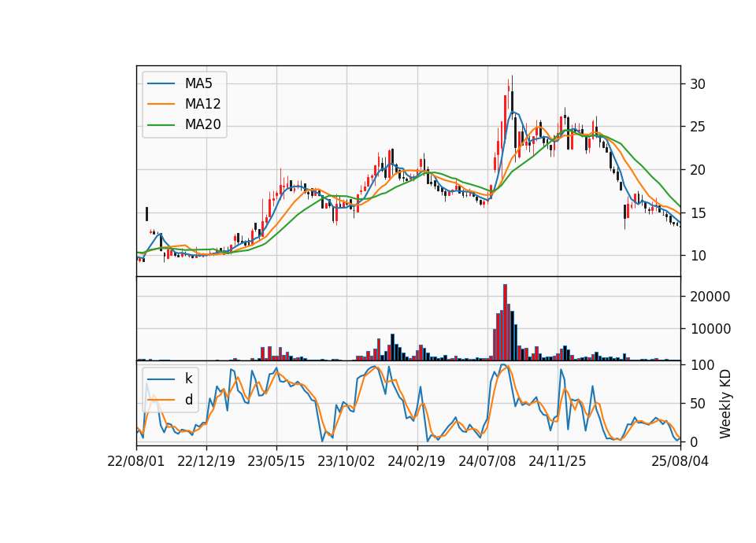Click the orange d legend line sample
Screen dimensions: 756x543
coord(161,400)
